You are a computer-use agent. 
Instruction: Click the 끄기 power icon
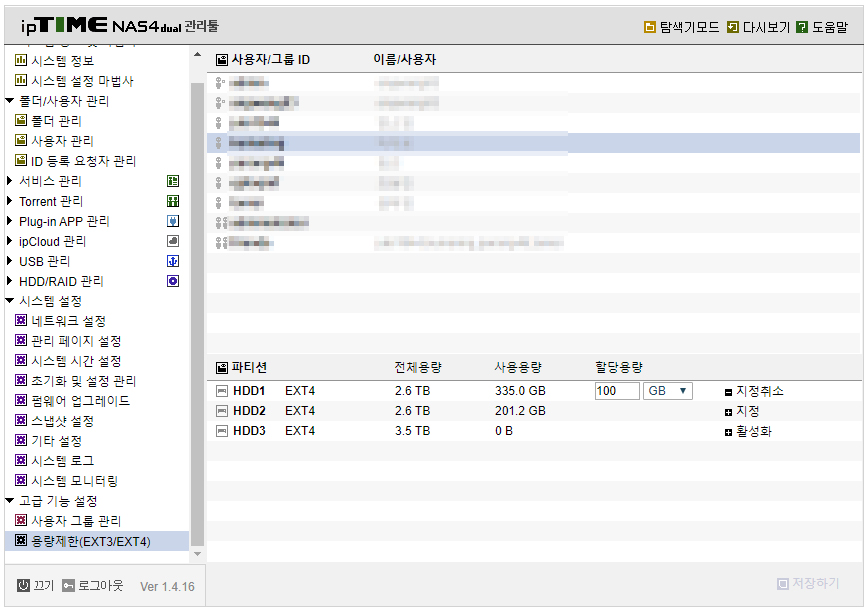click(x=23, y=585)
